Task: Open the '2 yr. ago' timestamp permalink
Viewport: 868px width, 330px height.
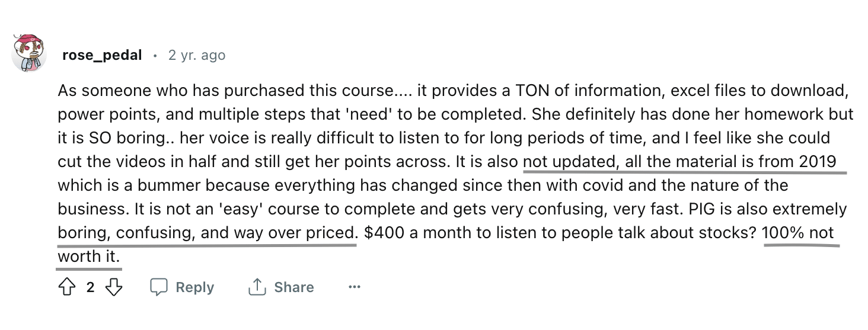Action: pyautogui.click(x=197, y=55)
